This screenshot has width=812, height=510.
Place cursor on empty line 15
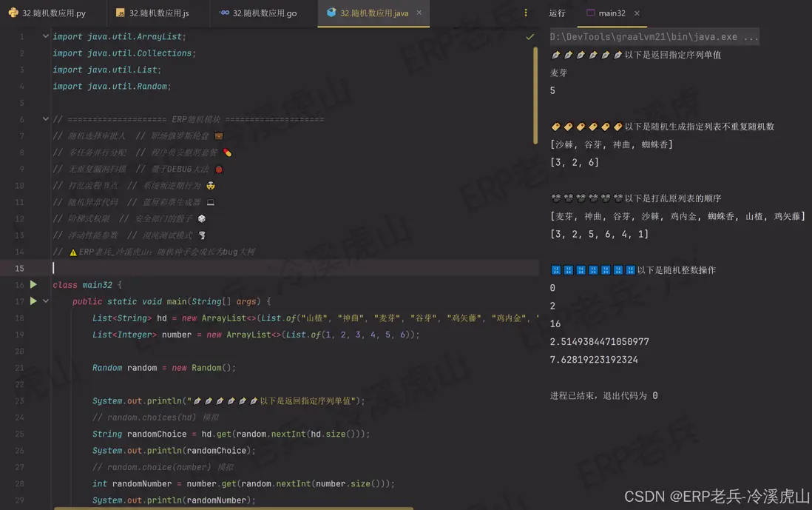pos(295,268)
